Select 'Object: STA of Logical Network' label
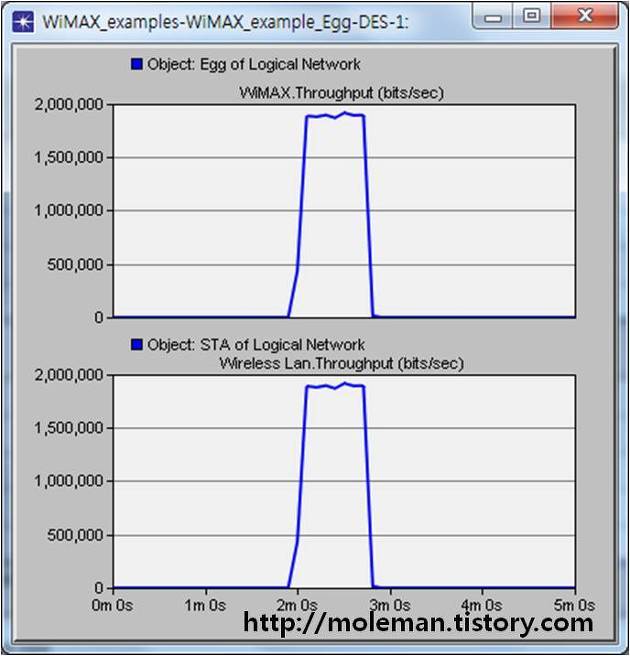 click(x=256, y=345)
